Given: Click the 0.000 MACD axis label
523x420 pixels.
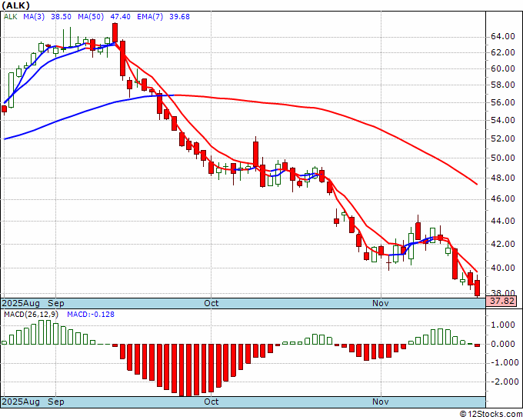Looking at the screenshot, I should [505, 344].
